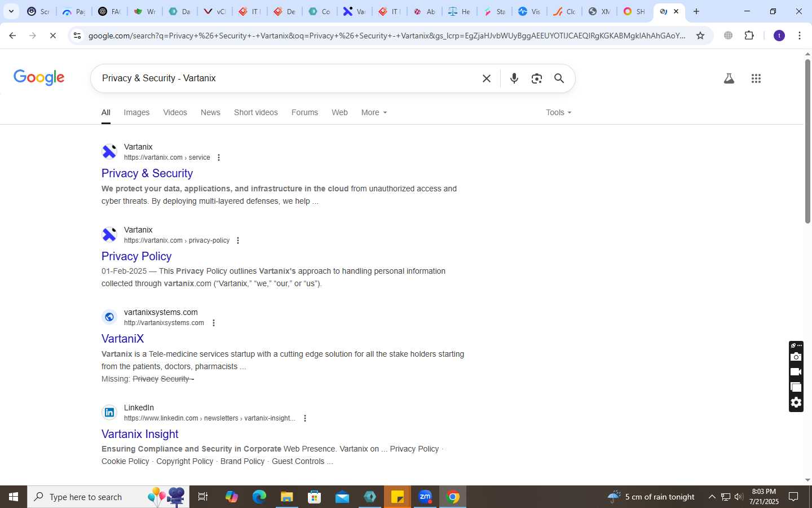The height and width of the screenshot is (508, 812).
Task: Switch to the vCl browser tab
Action: point(214,11)
